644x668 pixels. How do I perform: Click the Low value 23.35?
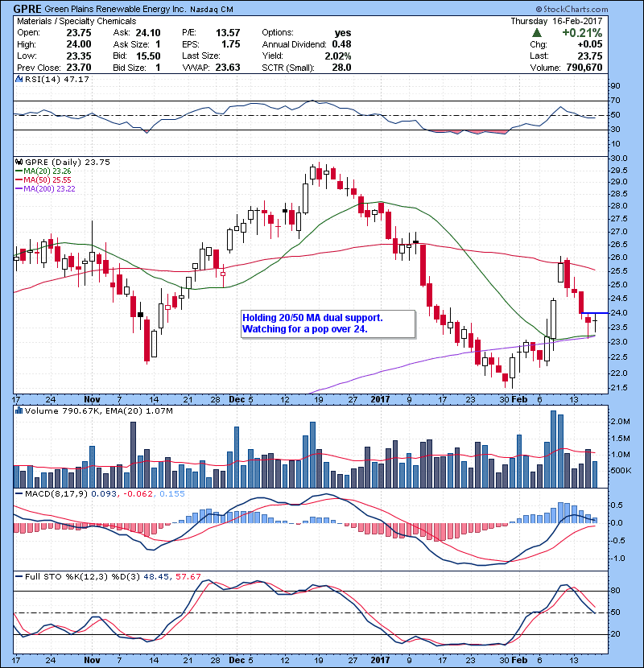(x=79, y=56)
